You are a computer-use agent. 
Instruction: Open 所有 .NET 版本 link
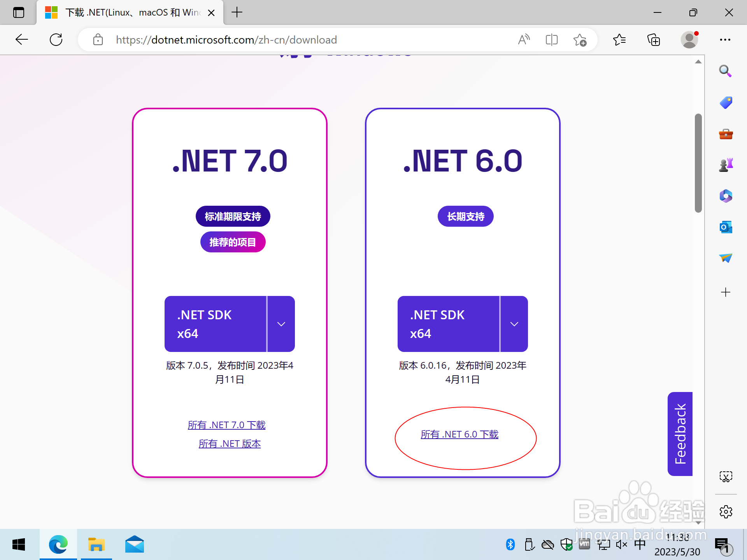pos(230,444)
